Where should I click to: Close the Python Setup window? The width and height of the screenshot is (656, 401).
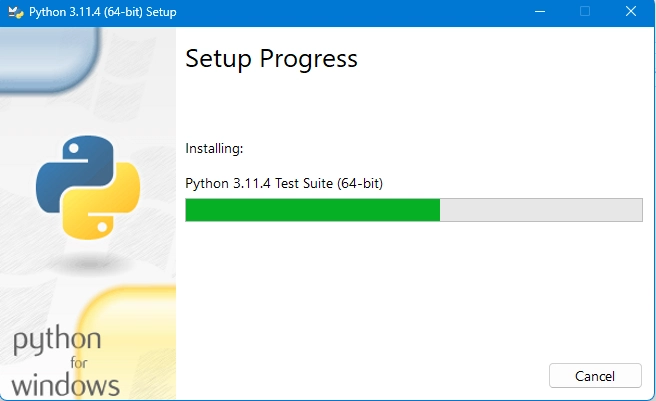632,11
